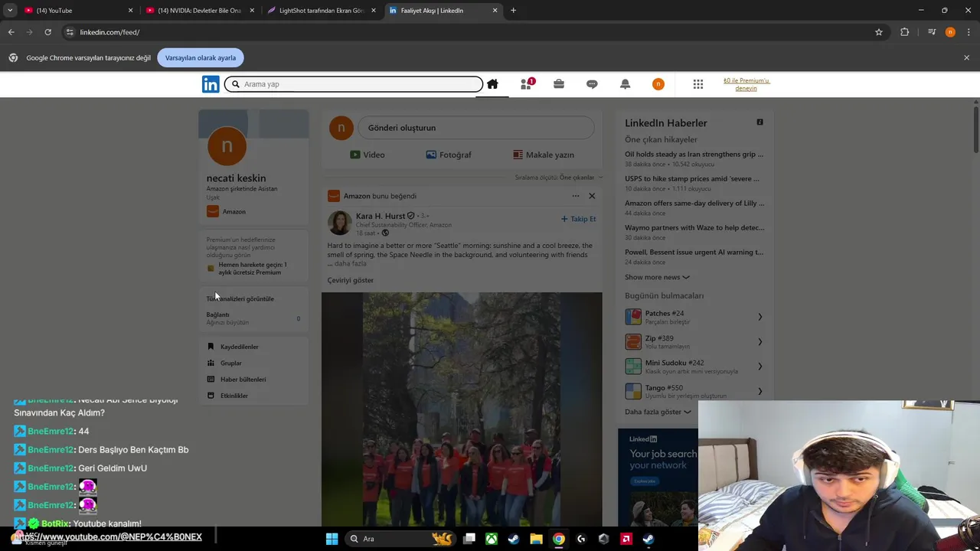
Task: Open apps grid icon in LinkedIn navbar
Action: pyautogui.click(x=698, y=84)
